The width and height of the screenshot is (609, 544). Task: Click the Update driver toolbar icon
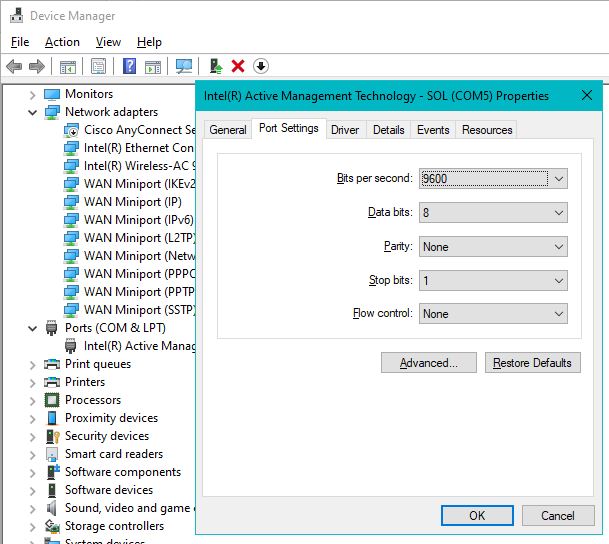point(216,66)
